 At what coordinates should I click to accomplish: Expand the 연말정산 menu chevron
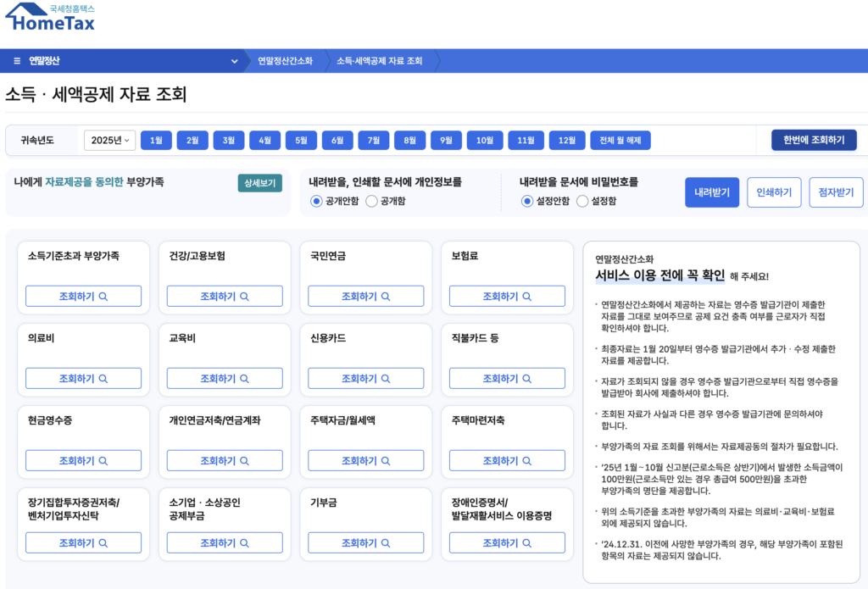235,61
